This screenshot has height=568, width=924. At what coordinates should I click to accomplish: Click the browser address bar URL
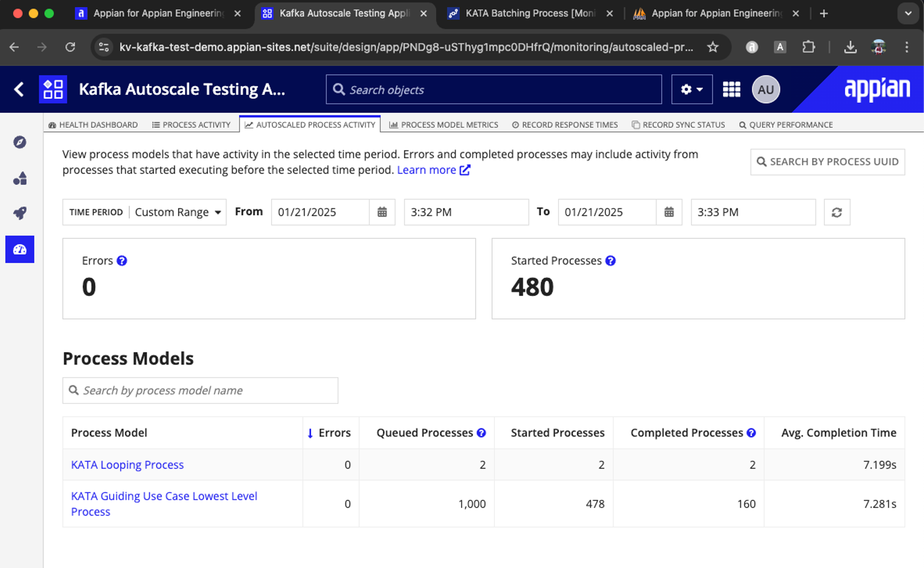[x=406, y=47]
